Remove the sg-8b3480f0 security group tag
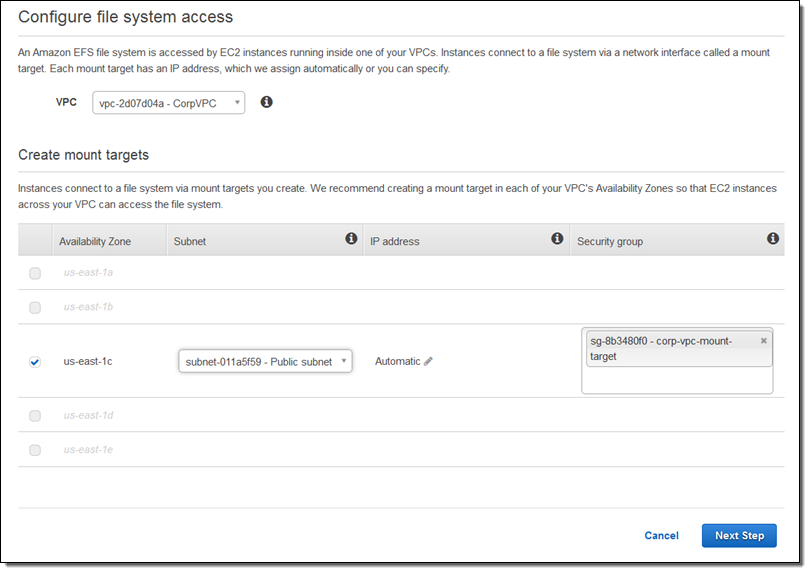This screenshot has width=810, height=573. 764,341
